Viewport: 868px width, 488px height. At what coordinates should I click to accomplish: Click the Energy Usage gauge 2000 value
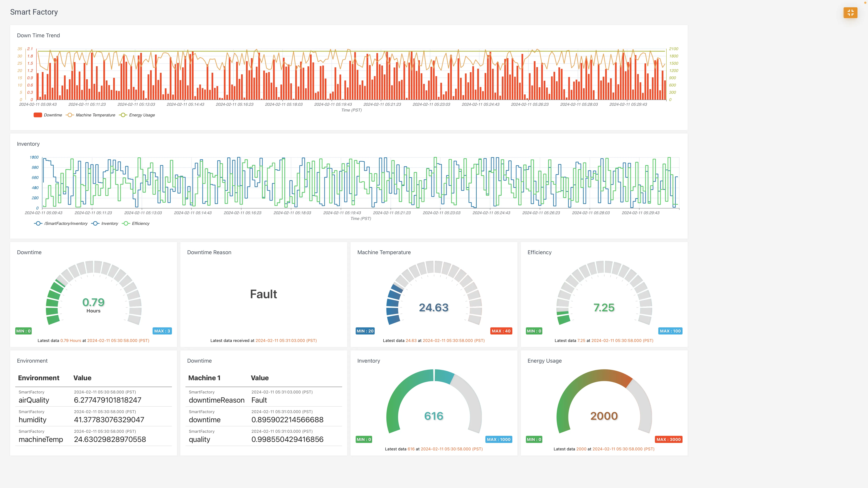point(604,416)
